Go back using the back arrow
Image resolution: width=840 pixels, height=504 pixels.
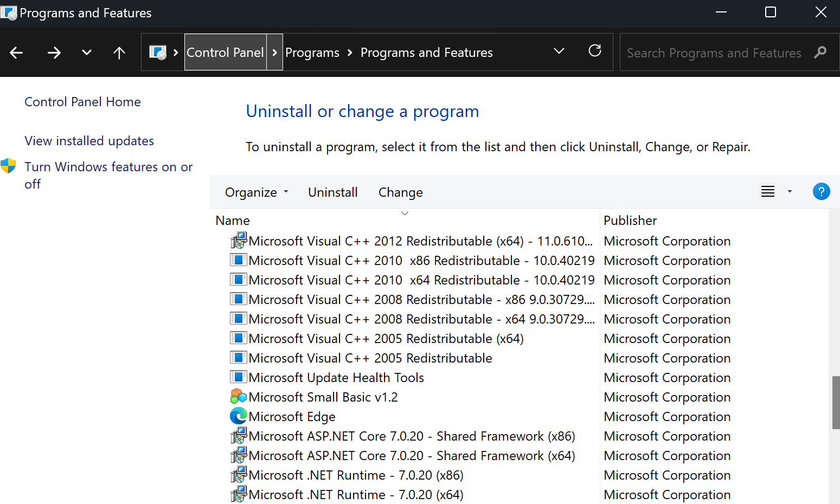pos(16,53)
